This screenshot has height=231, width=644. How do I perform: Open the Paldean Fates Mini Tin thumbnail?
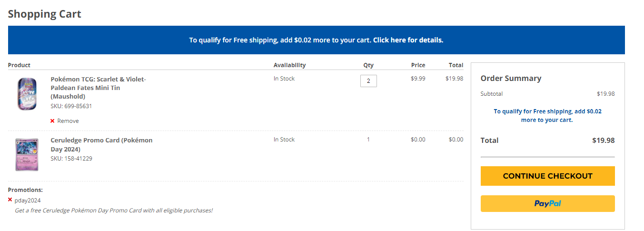tap(27, 94)
